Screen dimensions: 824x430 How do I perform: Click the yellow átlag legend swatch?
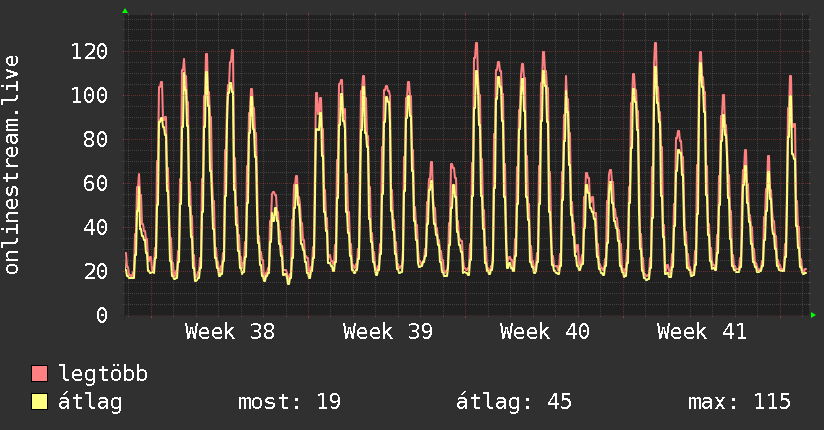click(x=39, y=402)
